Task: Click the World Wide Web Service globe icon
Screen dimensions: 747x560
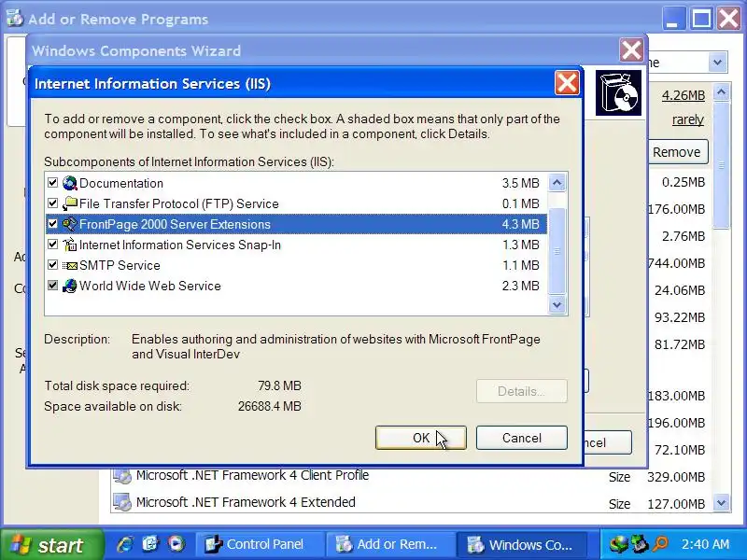Action: pos(69,286)
